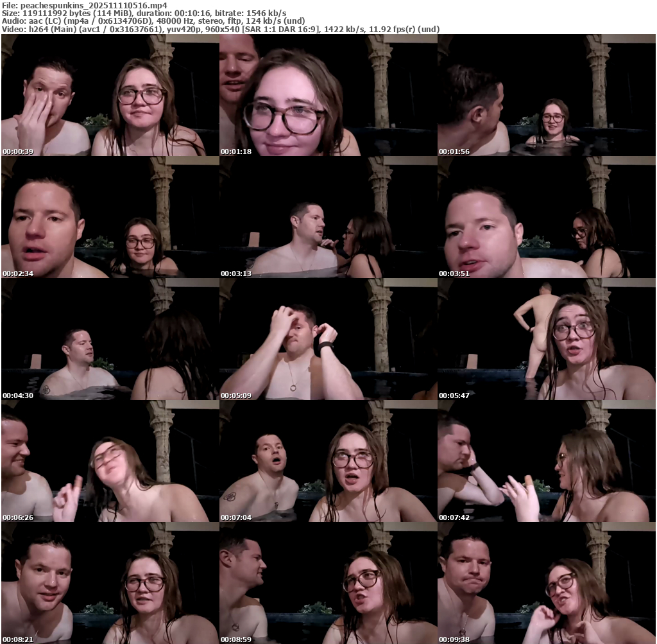The image size is (657, 644).
Task: Open the frame thumbnail stamped 00:07:42
Action: pos(547,461)
